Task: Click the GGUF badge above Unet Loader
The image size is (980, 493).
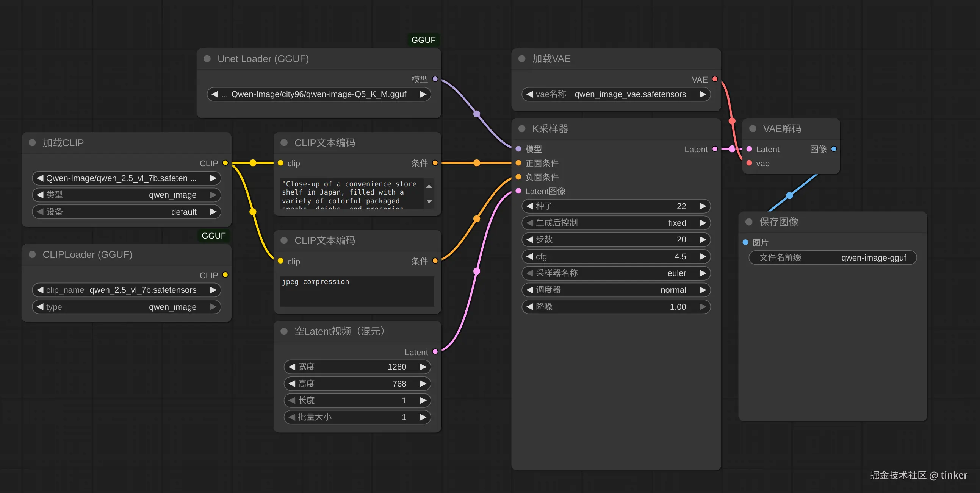Action: click(423, 40)
